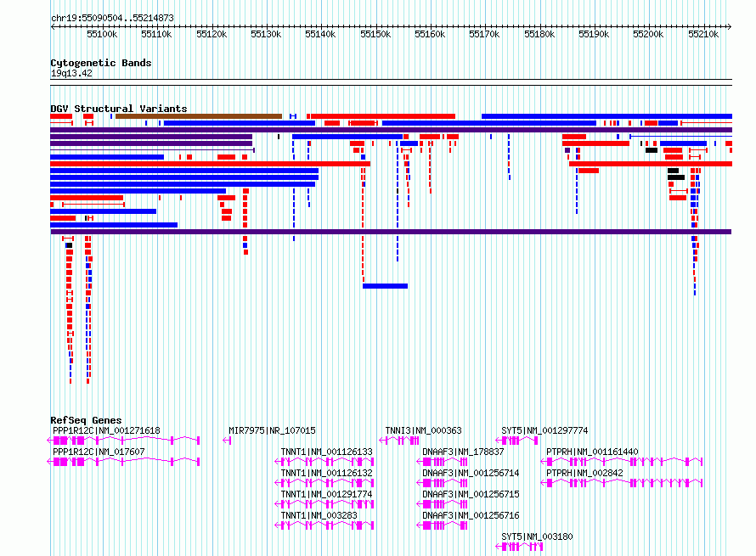Open the PTPRH|NM_002842 transcript label

pyautogui.click(x=584, y=473)
